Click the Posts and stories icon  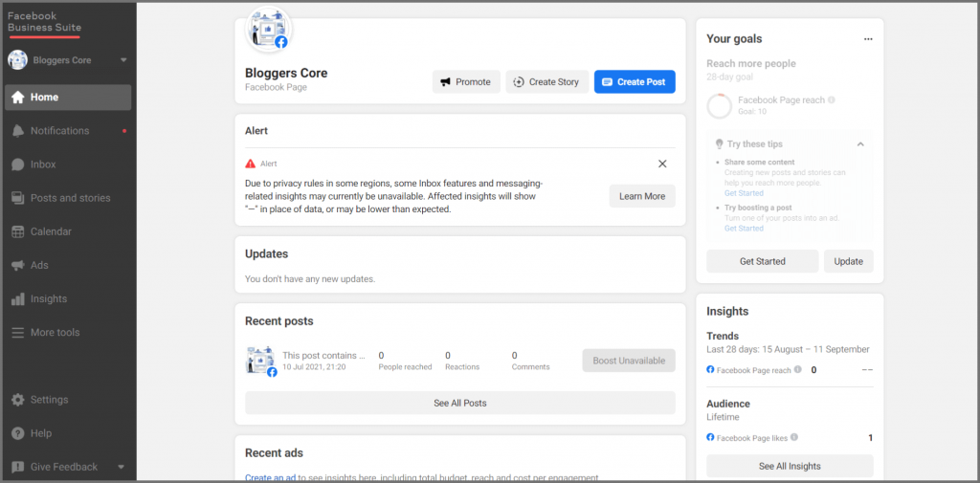click(18, 198)
